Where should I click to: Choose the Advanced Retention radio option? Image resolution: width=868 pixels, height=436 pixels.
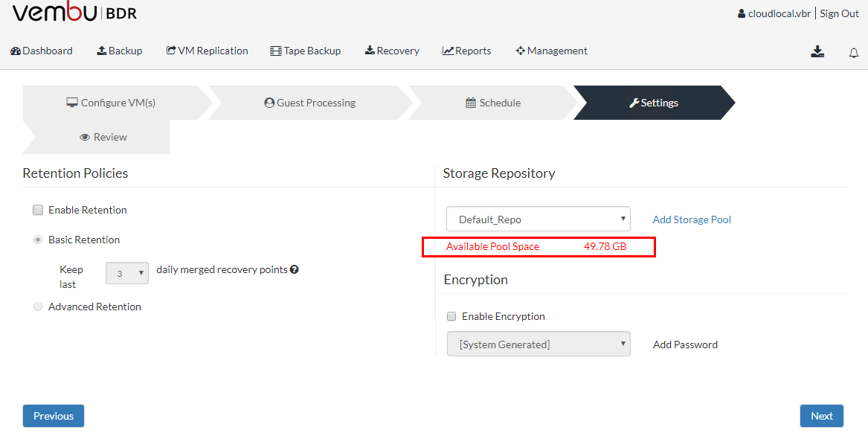click(38, 307)
